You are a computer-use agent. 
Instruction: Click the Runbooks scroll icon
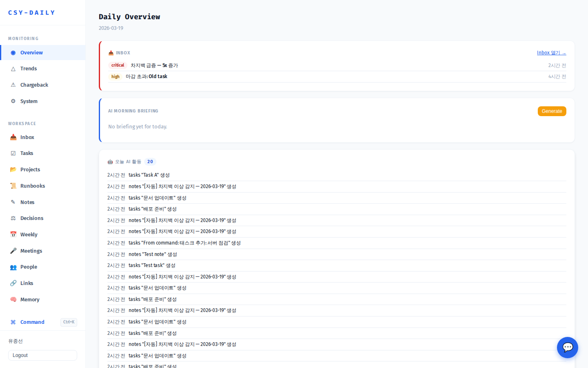(x=13, y=186)
